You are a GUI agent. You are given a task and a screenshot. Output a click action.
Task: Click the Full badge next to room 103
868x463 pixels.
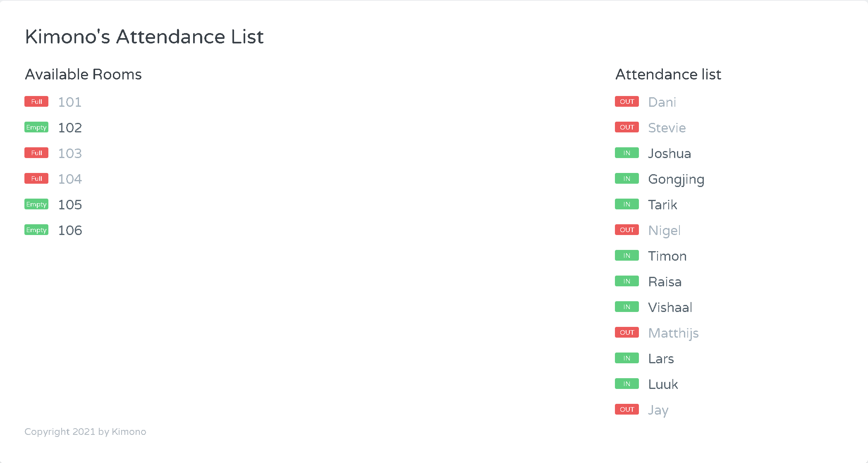point(36,153)
